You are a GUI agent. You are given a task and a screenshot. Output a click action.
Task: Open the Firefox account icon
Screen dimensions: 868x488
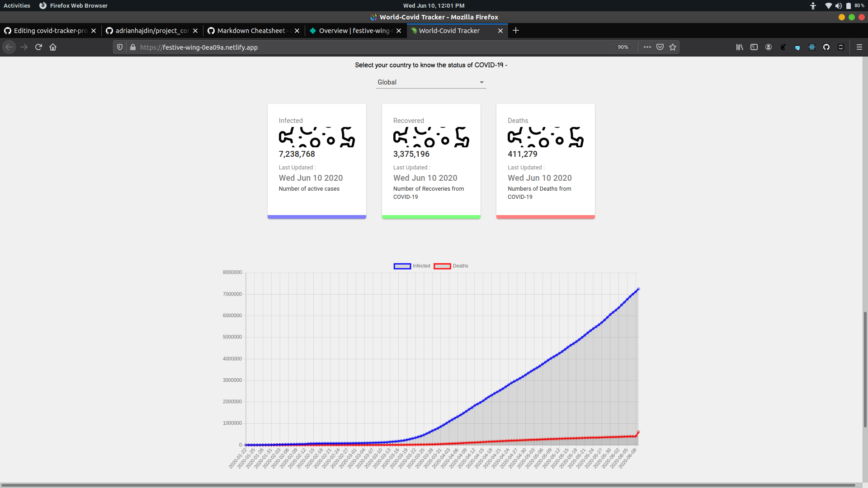(769, 47)
